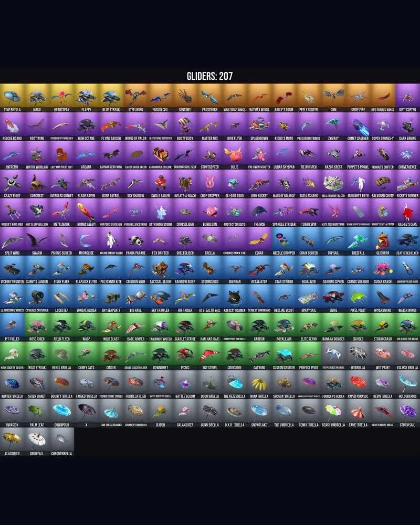The image size is (420, 525).
Task: Choose the Batman Zero Wing glider
Action: click(111, 155)
